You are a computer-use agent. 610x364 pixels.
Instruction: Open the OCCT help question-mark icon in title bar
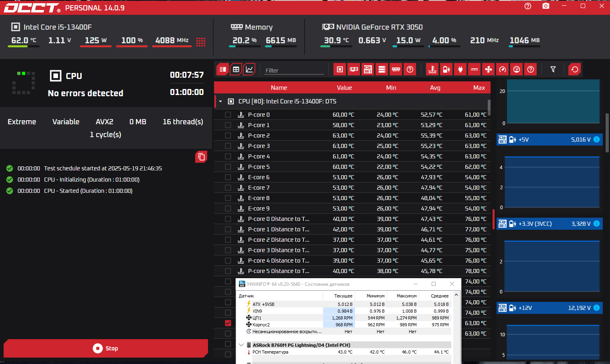tap(528, 6)
